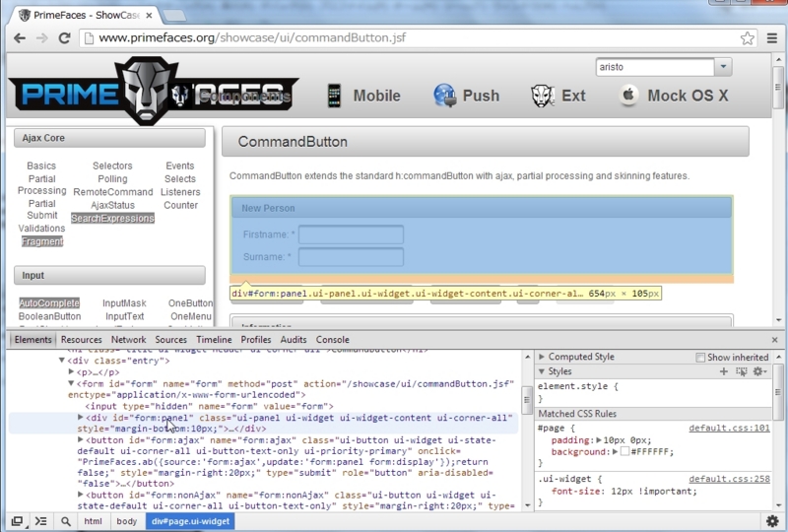Close the developer tools panel

(x=775, y=340)
